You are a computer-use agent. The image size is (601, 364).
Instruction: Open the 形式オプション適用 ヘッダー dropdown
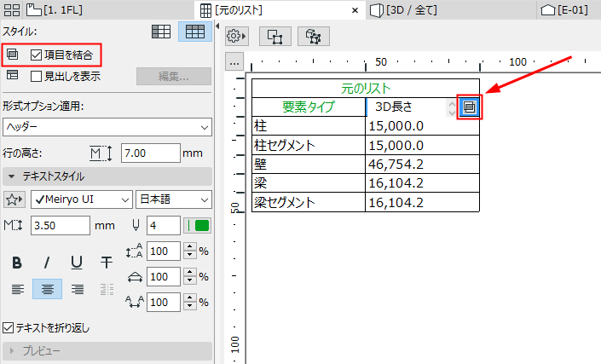pos(107,127)
